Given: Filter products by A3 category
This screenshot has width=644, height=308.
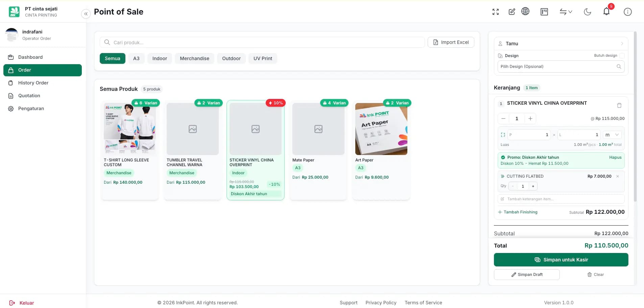Looking at the screenshot, I should [x=136, y=58].
